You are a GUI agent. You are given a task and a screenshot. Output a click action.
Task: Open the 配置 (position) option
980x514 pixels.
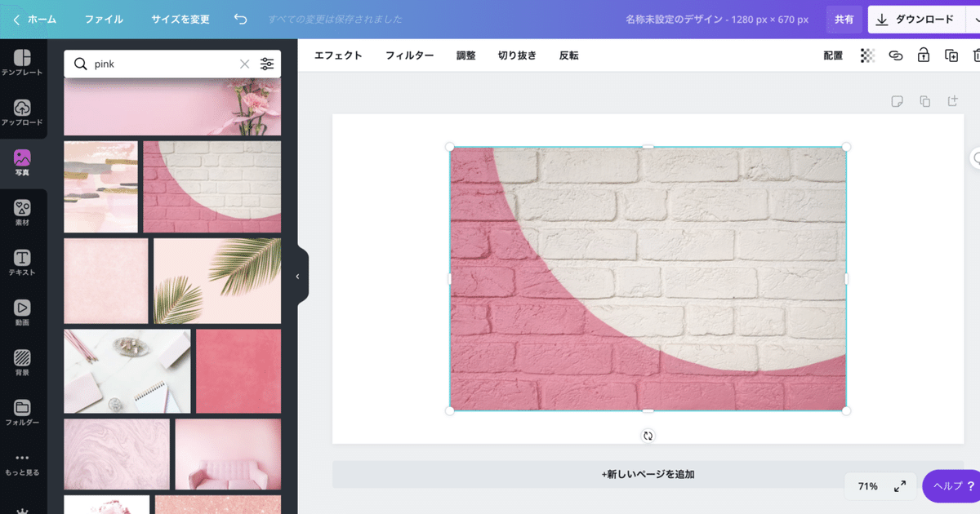tap(833, 55)
